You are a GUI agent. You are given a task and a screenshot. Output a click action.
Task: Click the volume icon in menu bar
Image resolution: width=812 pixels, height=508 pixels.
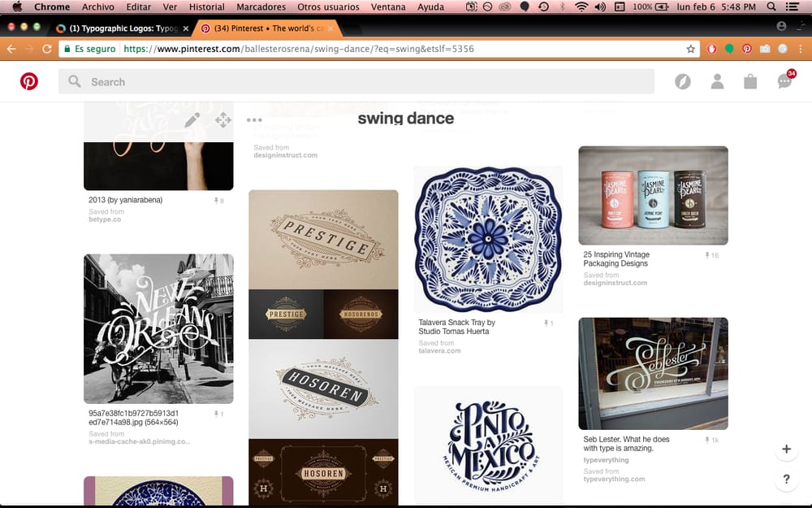click(x=600, y=7)
